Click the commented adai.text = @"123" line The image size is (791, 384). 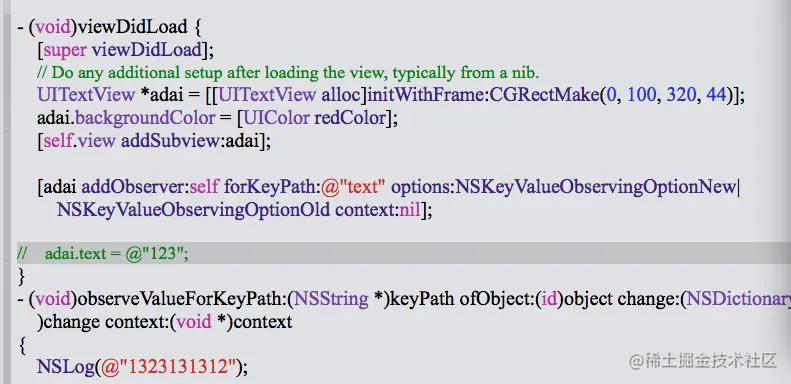point(103,253)
